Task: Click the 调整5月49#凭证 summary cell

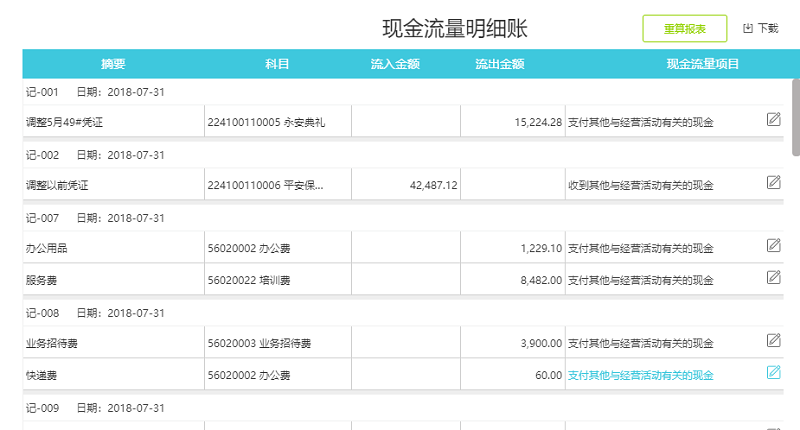Action: pyautogui.click(x=114, y=122)
